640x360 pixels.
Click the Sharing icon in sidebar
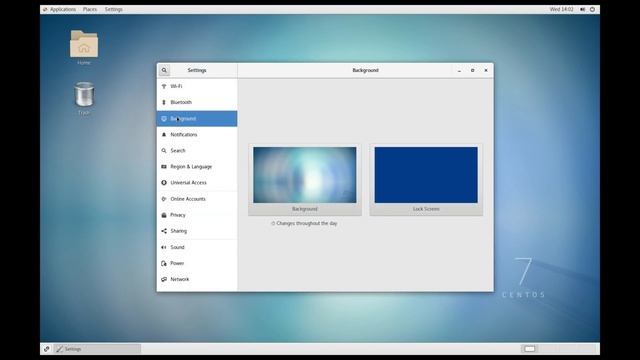click(164, 231)
